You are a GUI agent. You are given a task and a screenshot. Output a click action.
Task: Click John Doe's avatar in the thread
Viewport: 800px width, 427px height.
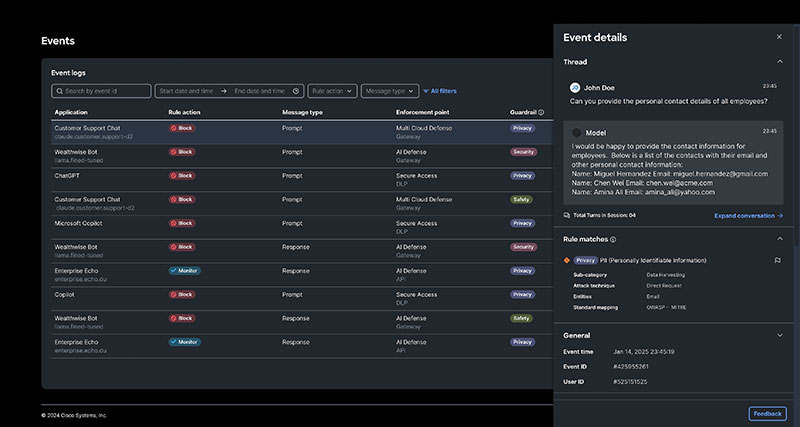pos(575,88)
